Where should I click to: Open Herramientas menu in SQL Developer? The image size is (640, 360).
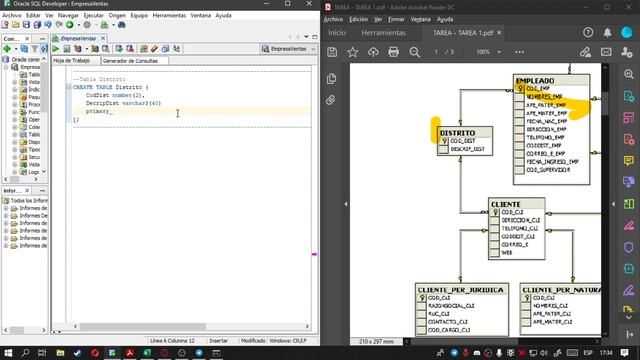pyautogui.click(x=169, y=15)
